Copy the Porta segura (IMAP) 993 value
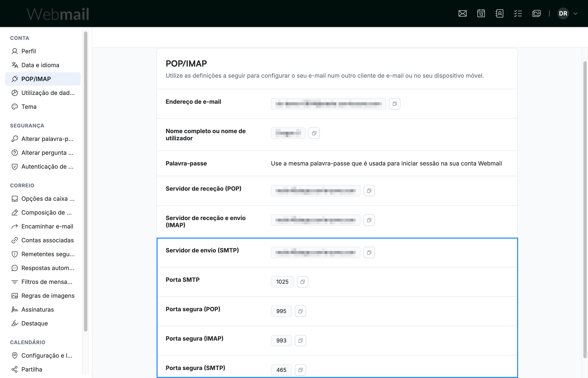 [300, 341]
